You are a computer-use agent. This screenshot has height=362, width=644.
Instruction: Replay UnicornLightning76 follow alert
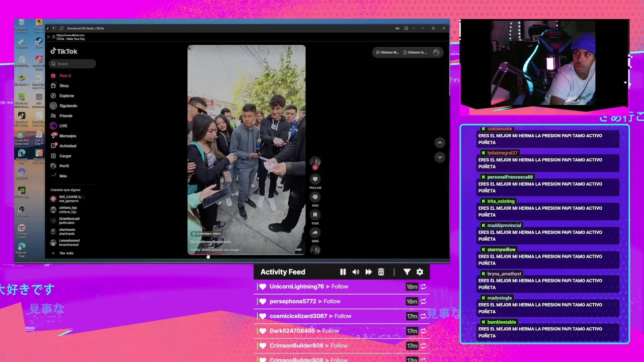pyautogui.click(x=423, y=287)
